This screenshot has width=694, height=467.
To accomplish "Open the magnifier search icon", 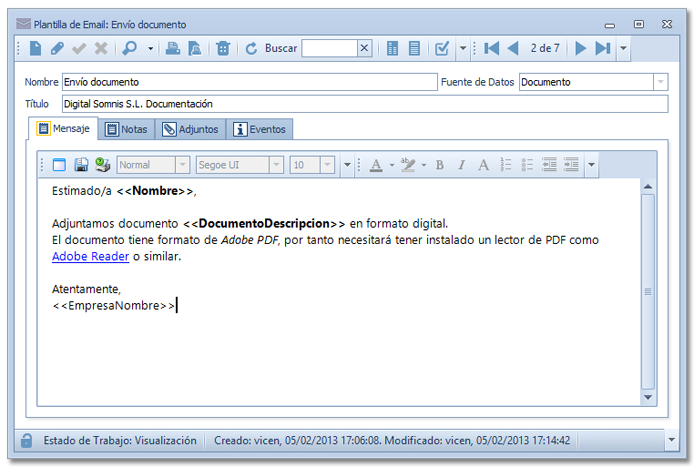I will pyautogui.click(x=129, y=48).
